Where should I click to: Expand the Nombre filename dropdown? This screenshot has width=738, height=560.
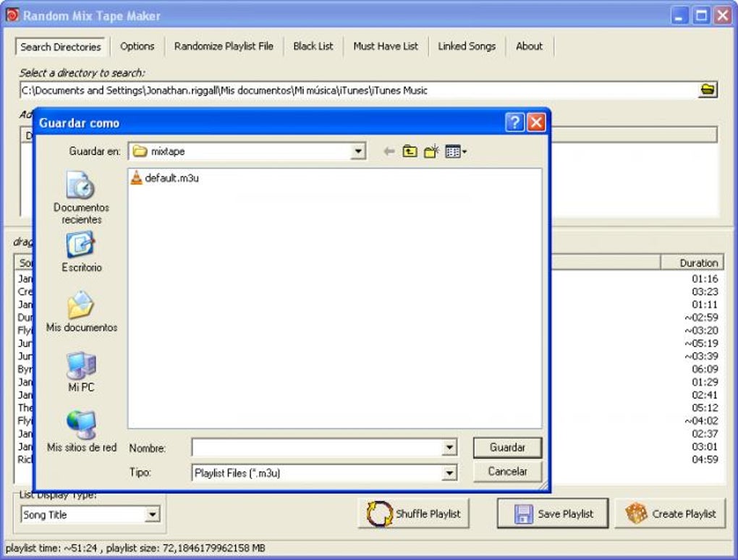[x=449, y=448]
